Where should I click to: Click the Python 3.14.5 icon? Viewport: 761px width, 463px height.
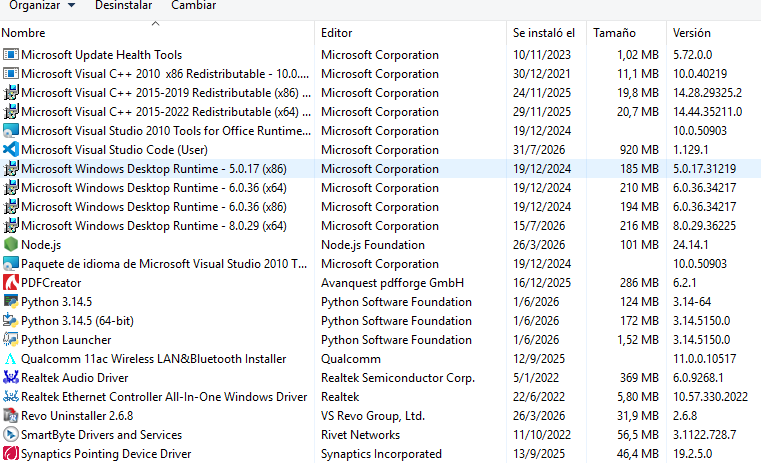[x=11, y=301]
